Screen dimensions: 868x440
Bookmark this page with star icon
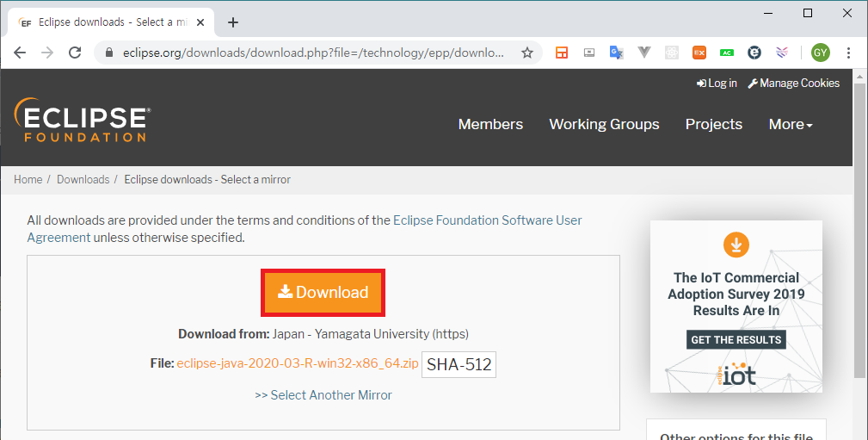click(x=527, y=53)
